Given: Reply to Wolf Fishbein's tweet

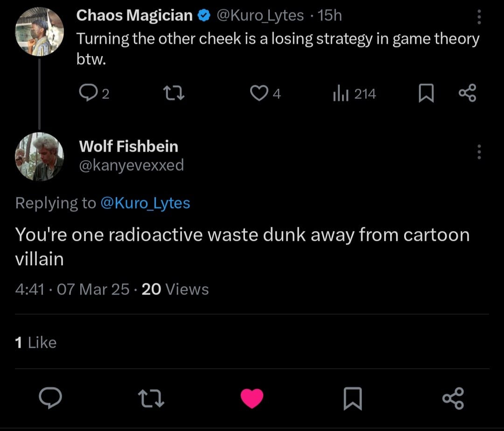Looking at the screenshot, I should [50, 398].
